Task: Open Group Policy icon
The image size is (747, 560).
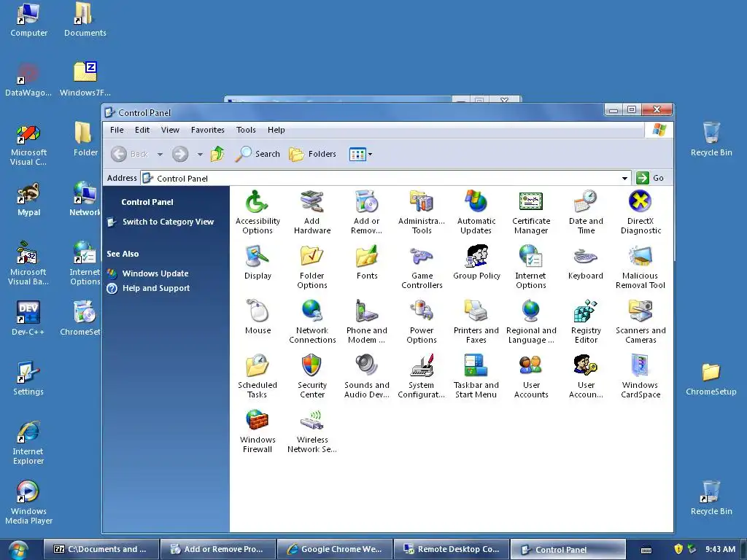Action: (x=476, y=262)
